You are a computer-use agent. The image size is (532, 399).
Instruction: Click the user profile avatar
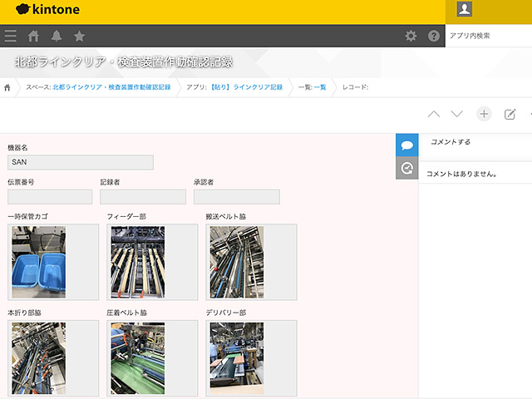tap(465, 9)
